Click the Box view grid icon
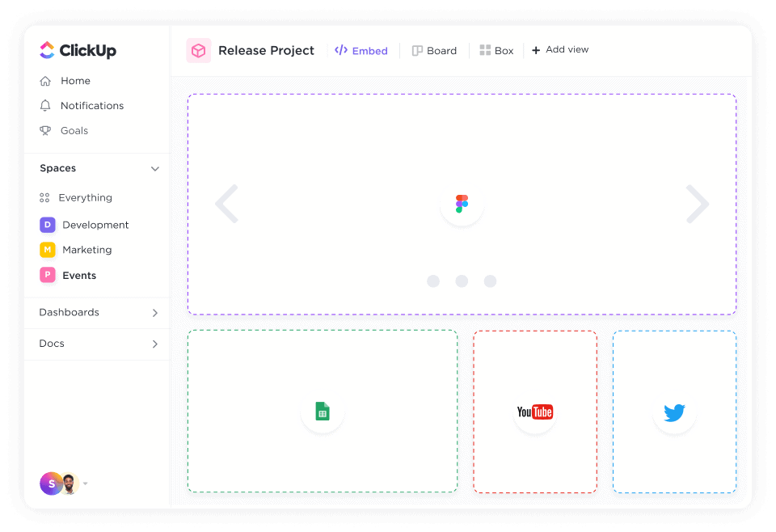 (x=485, y=50)
